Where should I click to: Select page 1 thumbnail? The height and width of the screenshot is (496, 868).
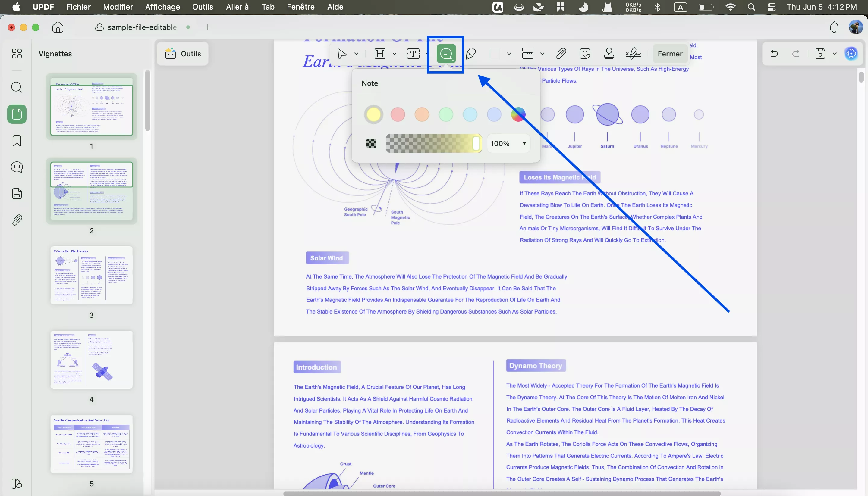click(x=91, y=107)
